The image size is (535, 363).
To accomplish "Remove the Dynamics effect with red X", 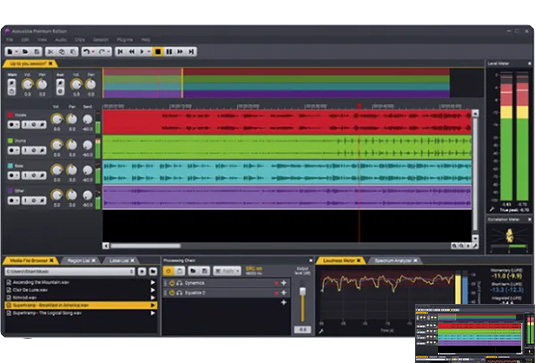I will (276, 283).
